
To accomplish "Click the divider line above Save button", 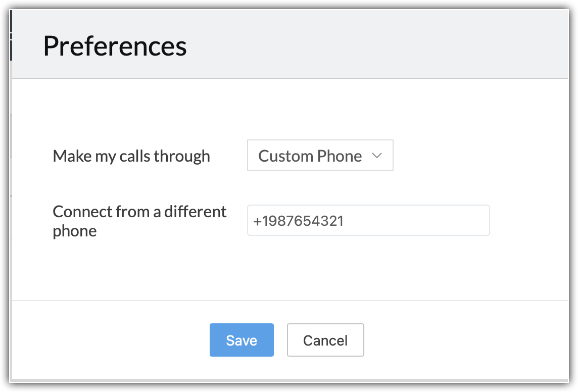I will [289, 301].
